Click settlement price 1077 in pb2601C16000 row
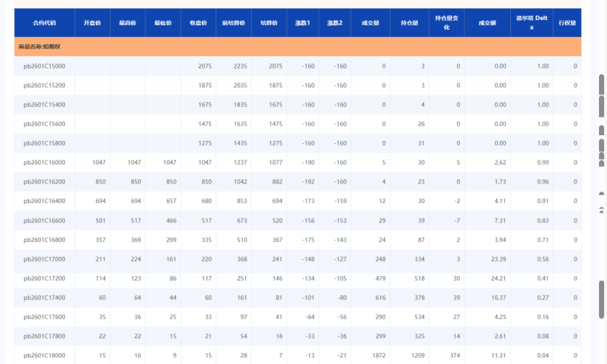 [275, 162]
